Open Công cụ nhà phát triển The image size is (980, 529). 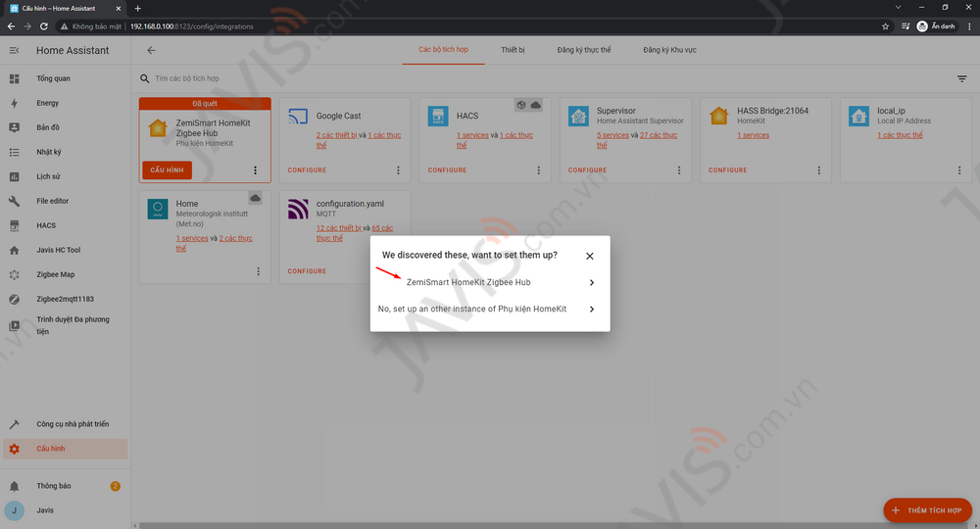[66, 424]
